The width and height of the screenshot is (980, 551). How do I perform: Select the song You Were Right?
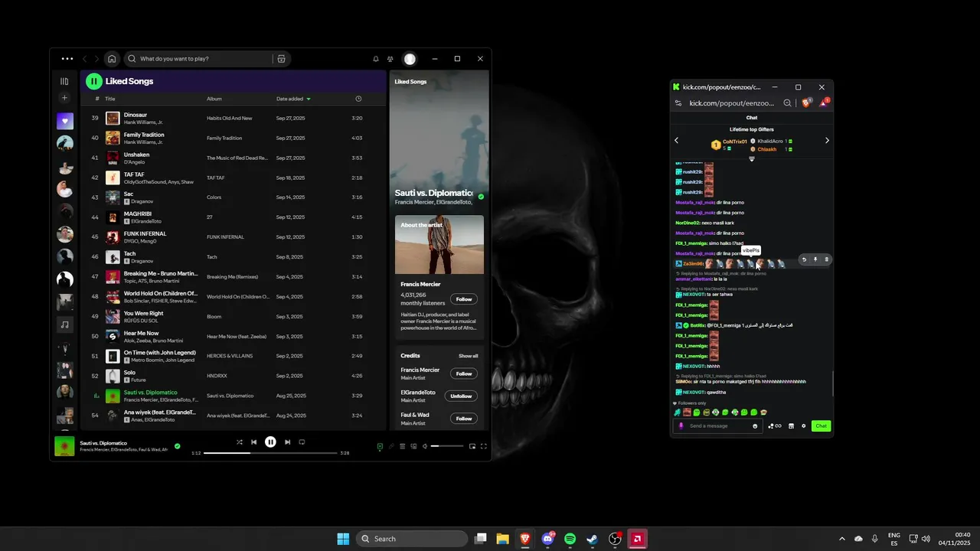tap(144, 313)
